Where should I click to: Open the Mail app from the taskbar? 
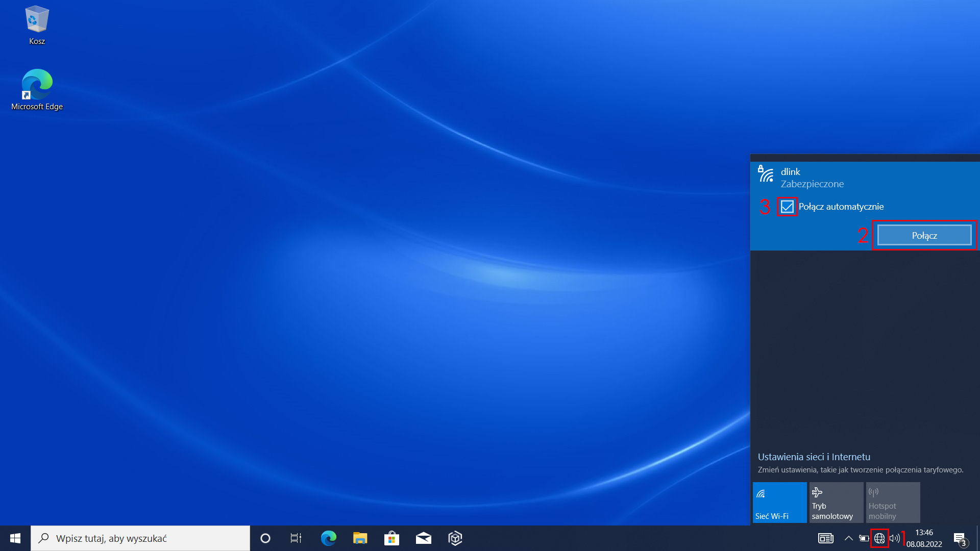tap(423, 538)
